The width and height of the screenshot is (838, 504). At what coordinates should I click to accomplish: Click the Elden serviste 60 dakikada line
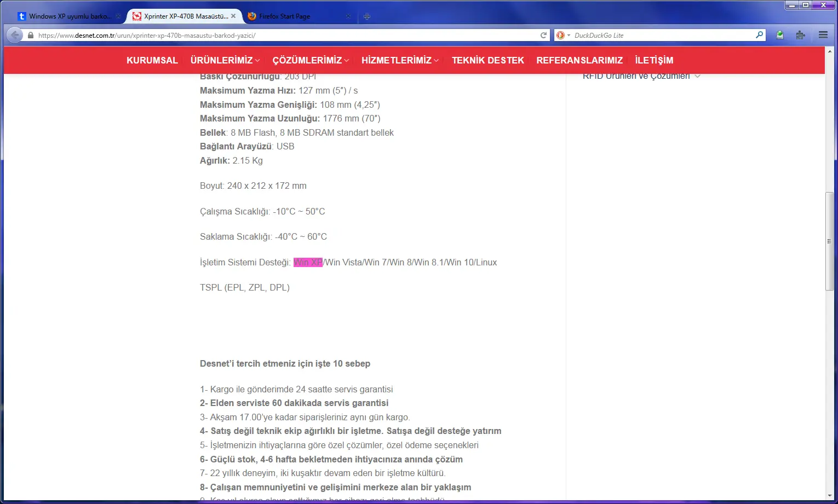point(294,403)
